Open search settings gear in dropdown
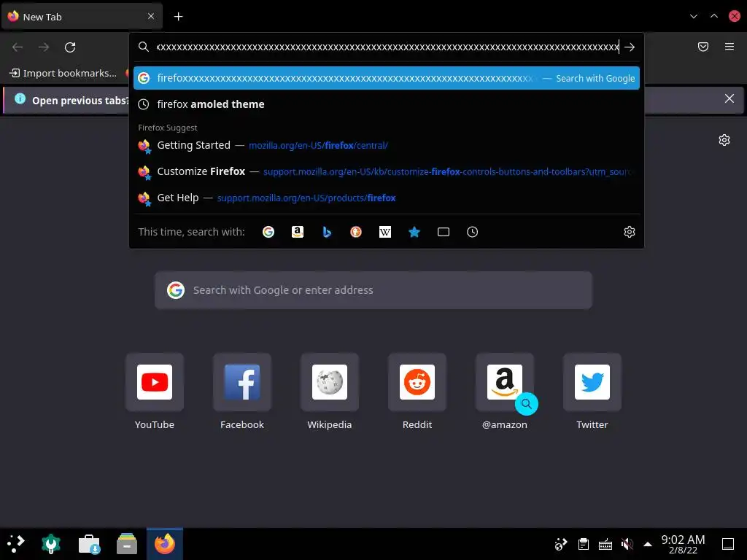Viewport: 747px width, 560px height. (x=630, y=232)
